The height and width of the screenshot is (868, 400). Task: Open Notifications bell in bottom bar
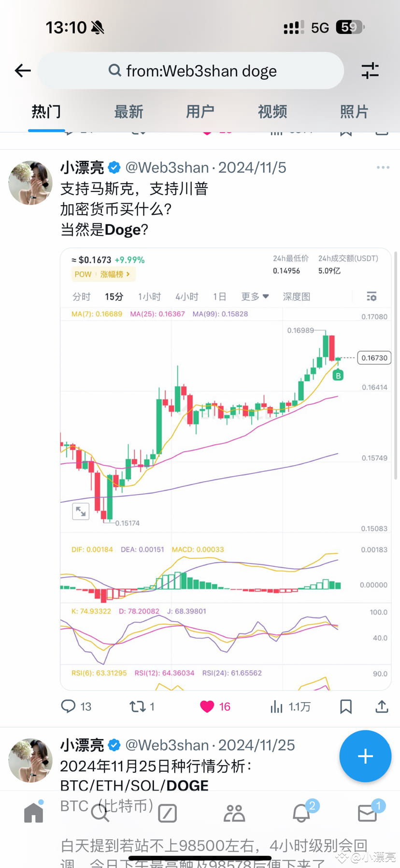(301, 812)
